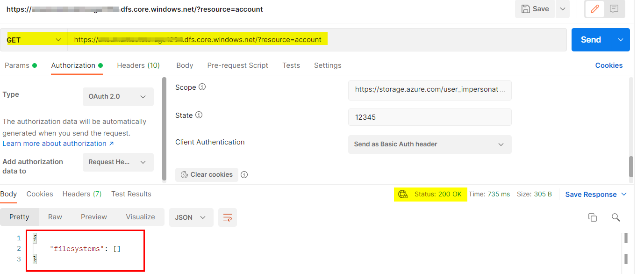Open the GET method dropdown
This screenshot has width=644, height=274.
[x=34, y=40]
